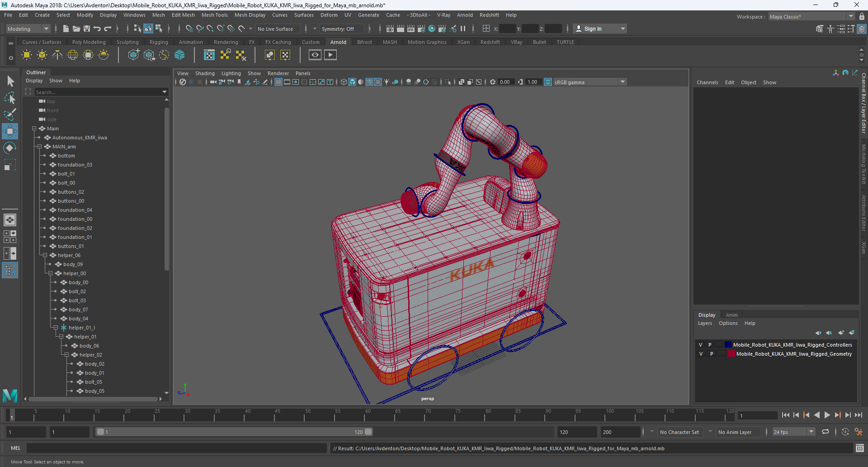Switch to the Anim layer tab

[731, 315]
